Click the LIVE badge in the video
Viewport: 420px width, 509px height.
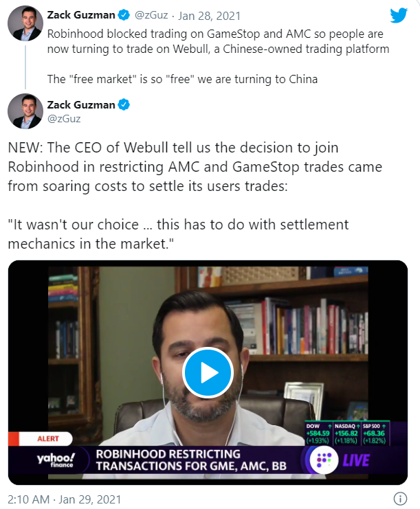coord(356,460)
